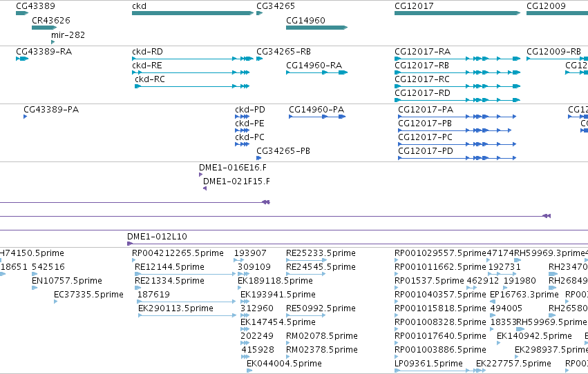Select the RE21334.5prime EST

[137, 288]
